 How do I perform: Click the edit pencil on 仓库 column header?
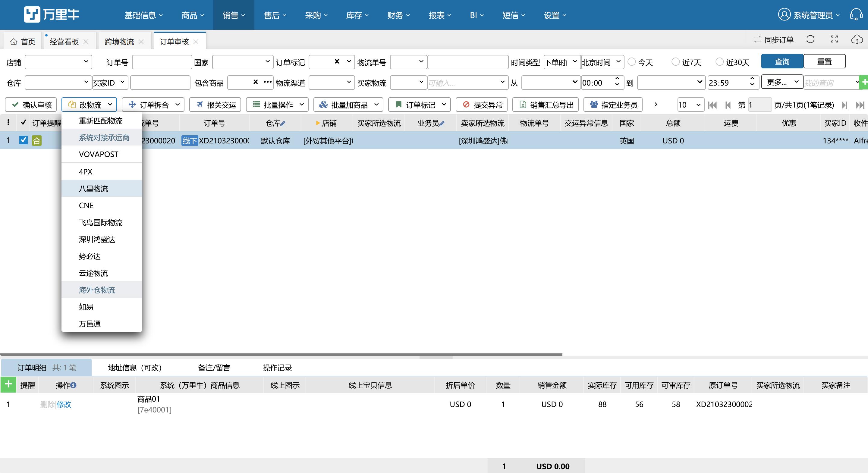click(283, 124)
